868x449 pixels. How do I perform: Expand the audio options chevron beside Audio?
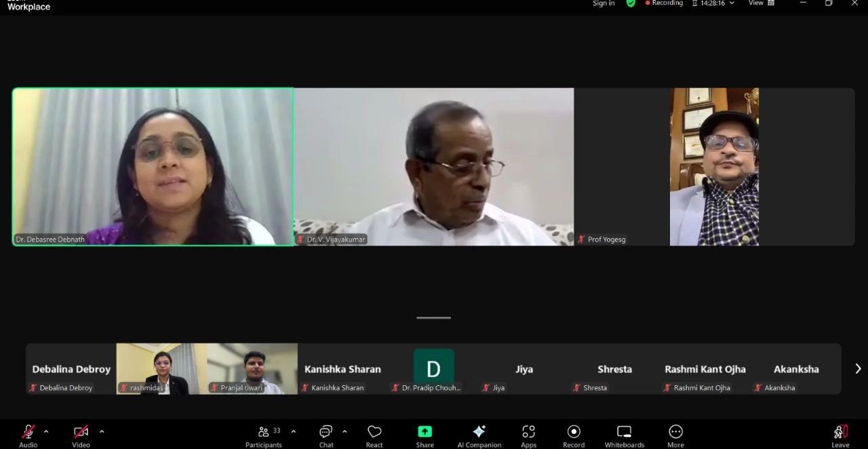click(x=46, y=431)
